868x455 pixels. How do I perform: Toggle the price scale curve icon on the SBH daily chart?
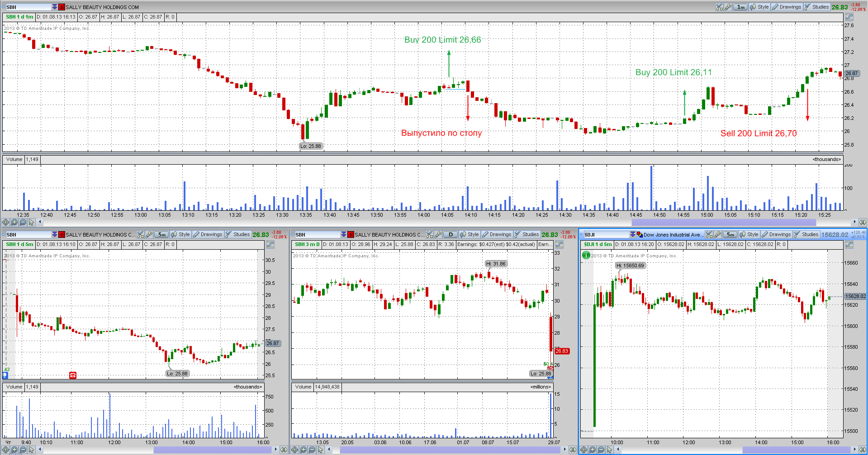pos(559,244)
